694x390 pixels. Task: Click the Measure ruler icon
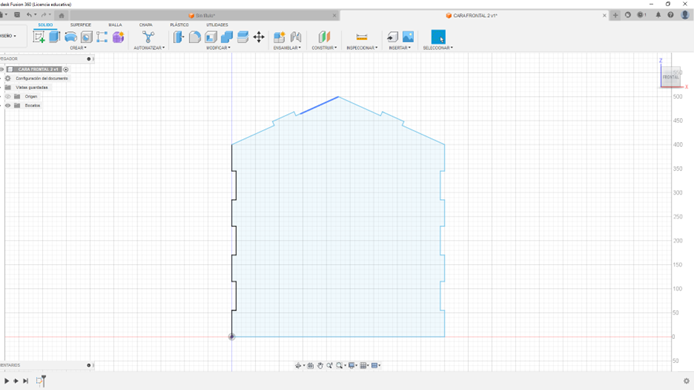click(362, 37)
